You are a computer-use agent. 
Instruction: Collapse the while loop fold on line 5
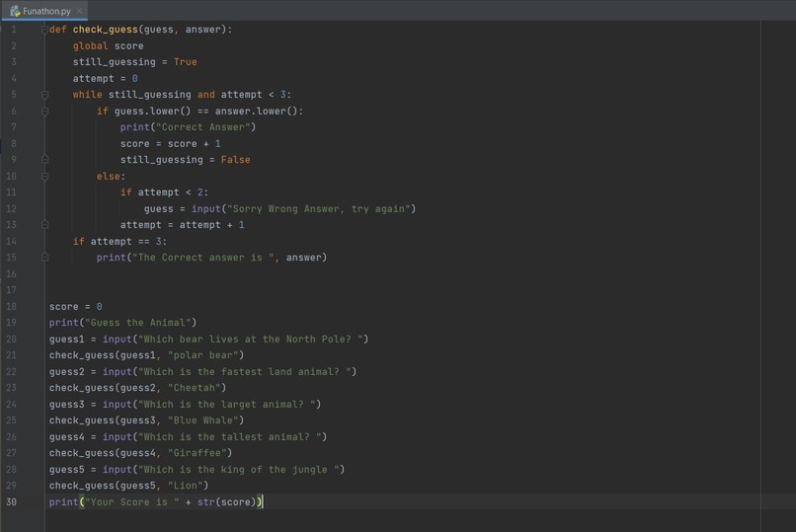pos(44,95)
